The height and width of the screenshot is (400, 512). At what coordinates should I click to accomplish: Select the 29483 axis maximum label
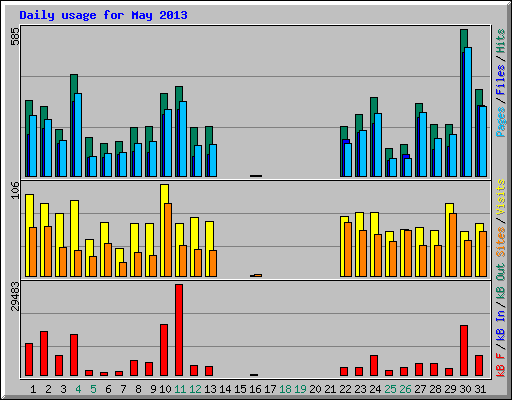click(15, 296)
